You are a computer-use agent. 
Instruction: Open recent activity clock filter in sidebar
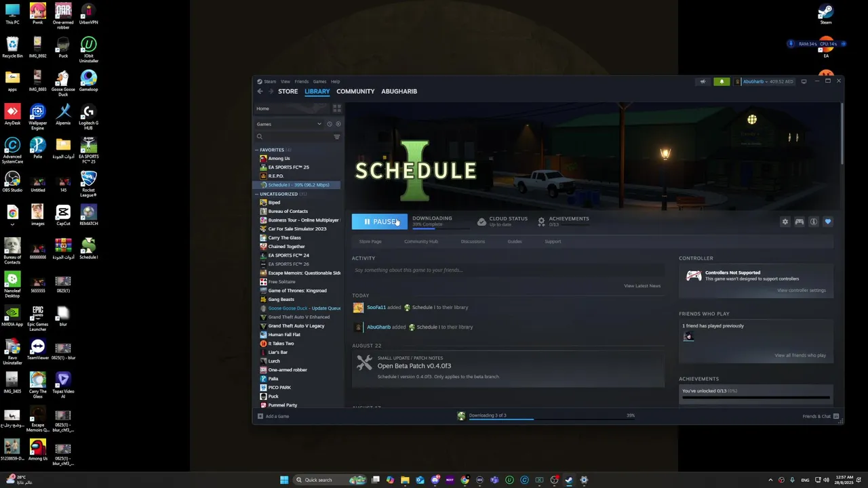330,124
